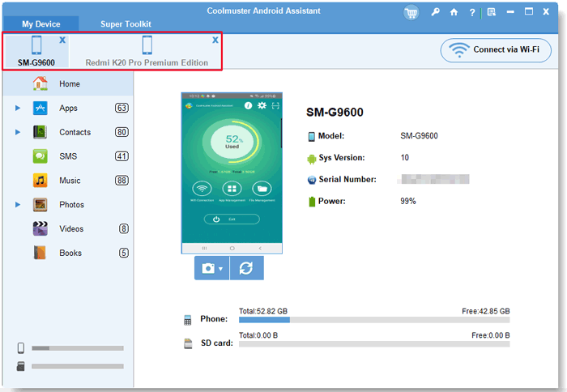Click the Android Sys Version icon
The height and width of the screenshot is (392, 567).
pos(311,159)
